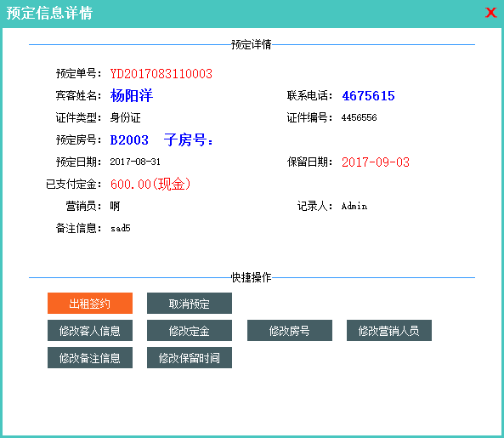Click the 修改房号 button

tap(290, 331)
